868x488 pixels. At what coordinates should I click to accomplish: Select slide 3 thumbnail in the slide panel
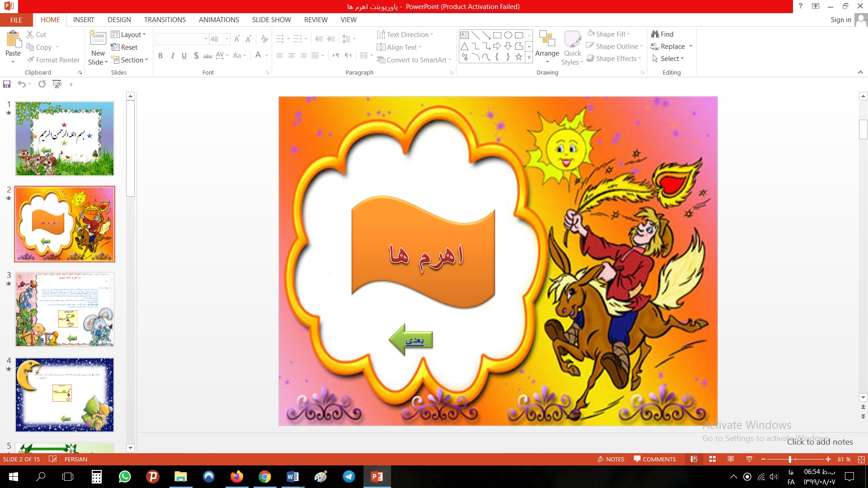[x=65, y=309]
